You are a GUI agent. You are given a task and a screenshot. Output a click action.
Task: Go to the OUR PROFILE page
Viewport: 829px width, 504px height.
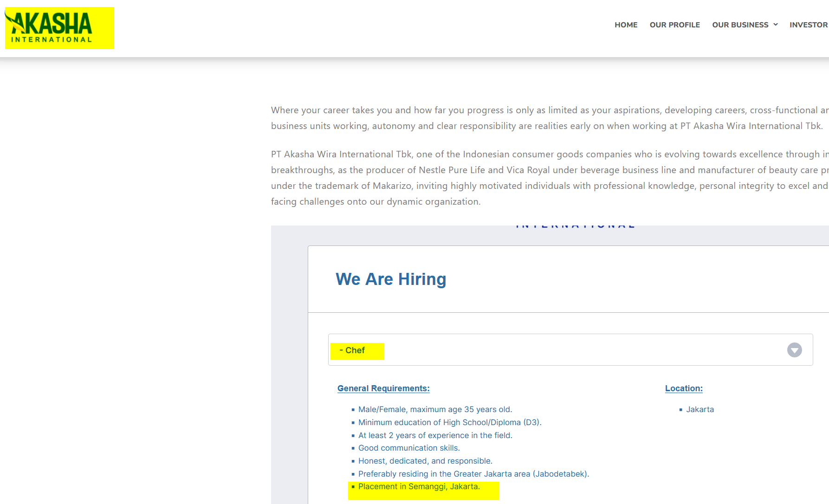pos(674,25)
